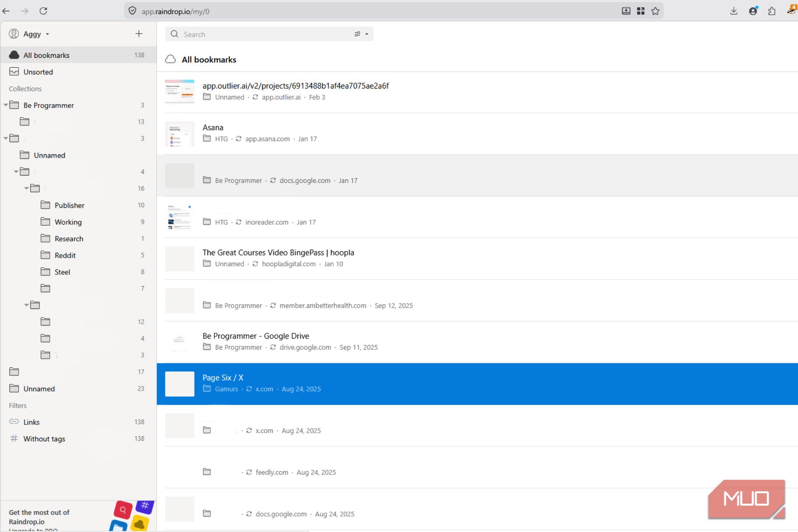The height and width of the screenshot is (532, 798).
Task: Collapse the unnamed collection with count 3
Action: coord(6,138)
